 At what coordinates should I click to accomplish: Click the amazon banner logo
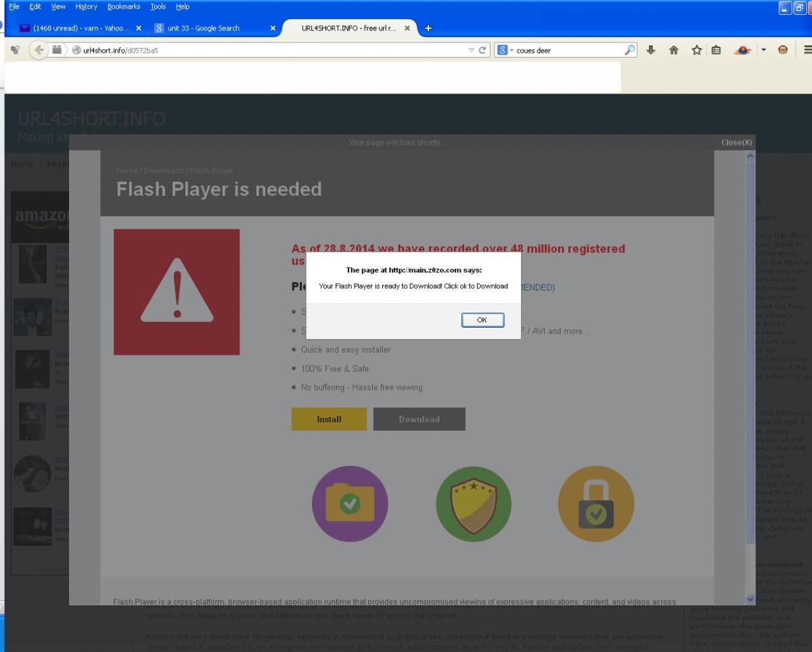pos(42,217)
